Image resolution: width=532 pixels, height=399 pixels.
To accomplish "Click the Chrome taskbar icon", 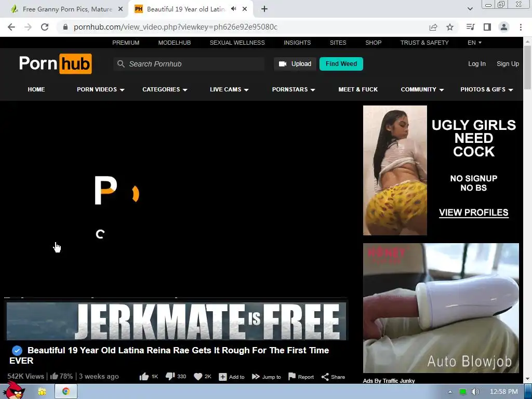I will (x=66, y=392).
